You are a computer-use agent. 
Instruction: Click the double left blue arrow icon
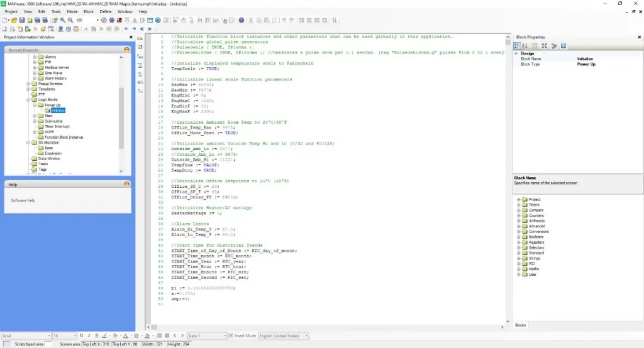pos(142,29)
